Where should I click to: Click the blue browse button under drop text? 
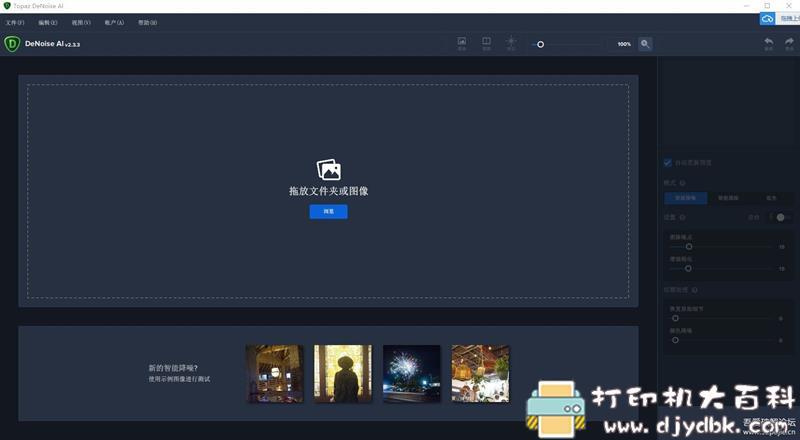pyautogui.click(x=329, y=211)
